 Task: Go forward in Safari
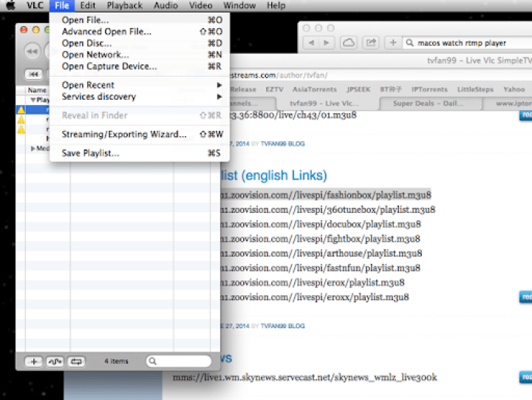coord(327,43)
